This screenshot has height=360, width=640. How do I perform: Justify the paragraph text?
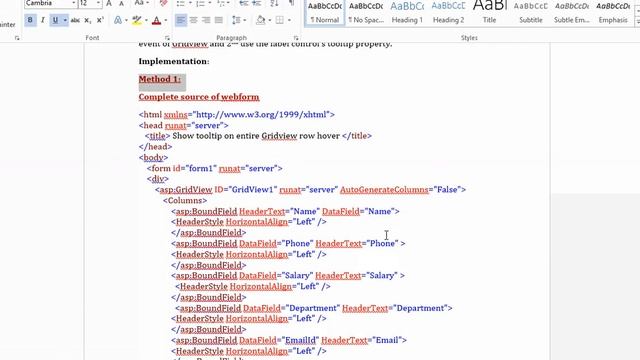219,20
